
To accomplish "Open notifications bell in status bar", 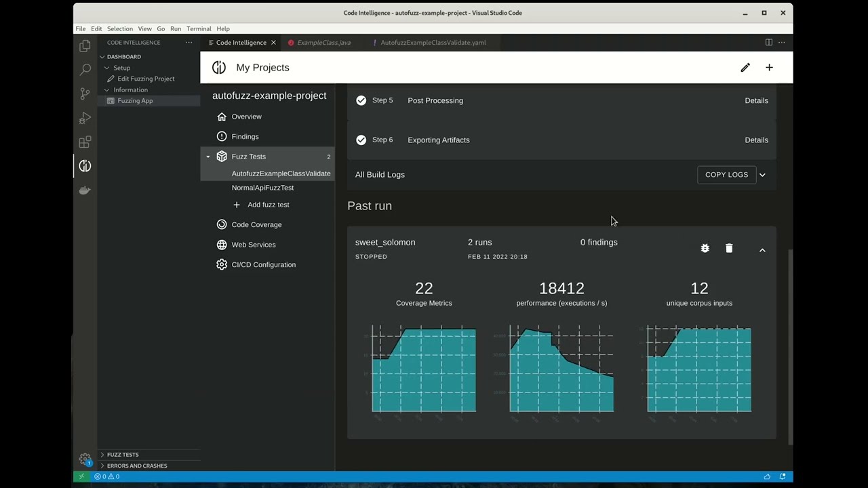I will (783, 476).
